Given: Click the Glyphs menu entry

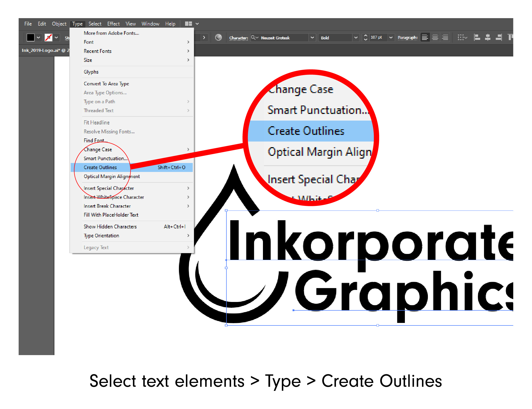Looking at the screenshot, I should 91,72.
